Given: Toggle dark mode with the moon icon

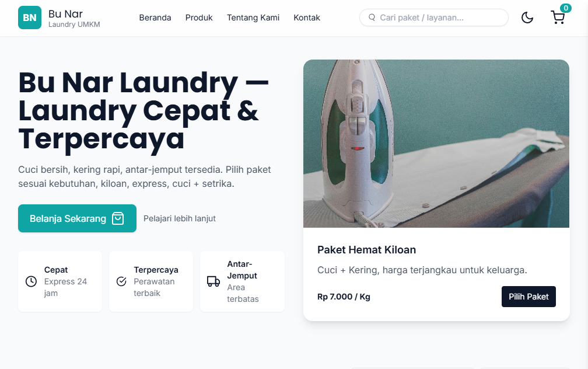Looking at the screenshot, I should 527,18.
